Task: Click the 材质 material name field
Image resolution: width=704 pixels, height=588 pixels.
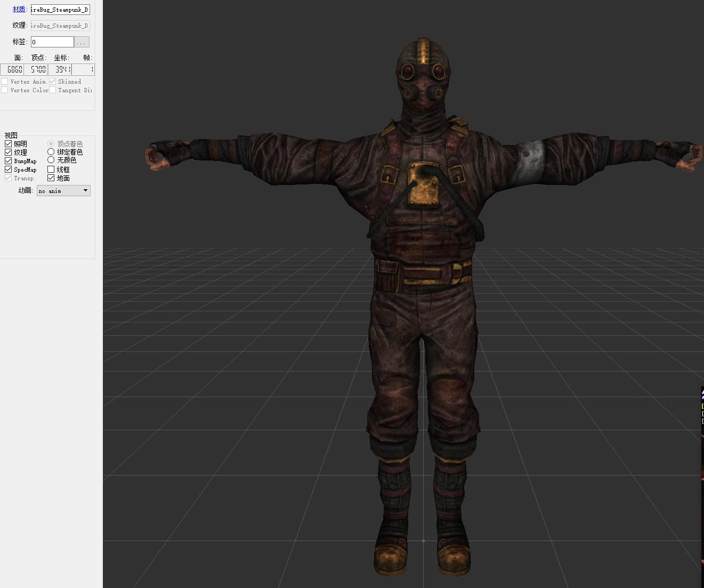Action: pyautogui.click(x=60, y=10)
